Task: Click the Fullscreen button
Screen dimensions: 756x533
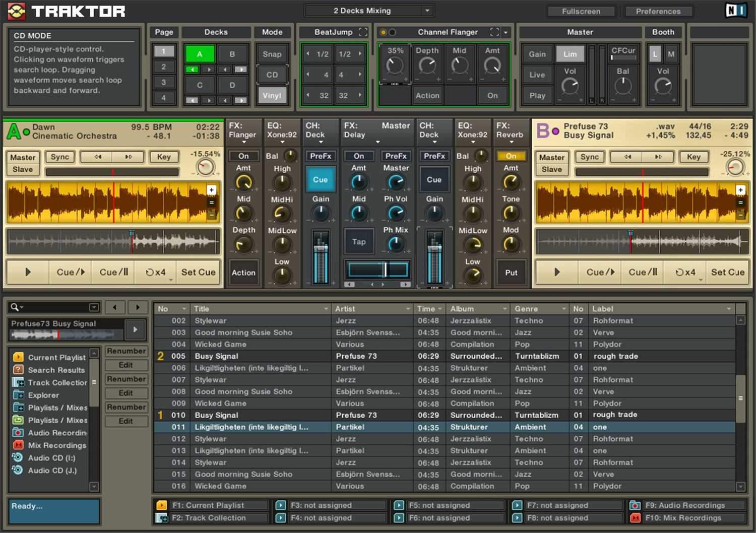Action: 581,11
